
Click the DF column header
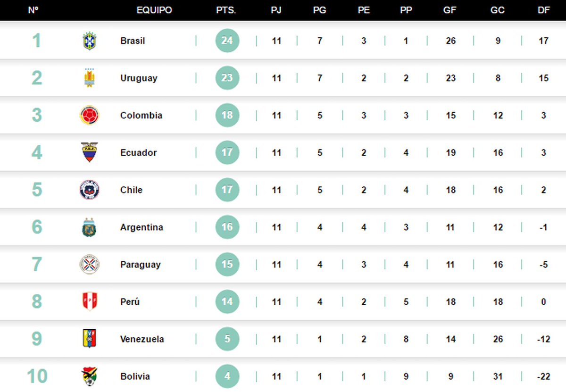pyautogui.click(x=544, y=10)
